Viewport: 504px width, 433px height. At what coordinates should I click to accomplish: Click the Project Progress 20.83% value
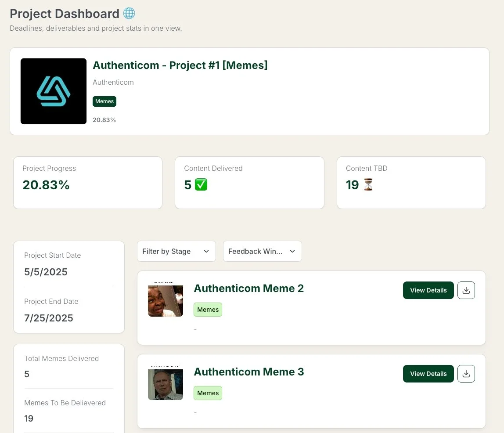[46, 185]
